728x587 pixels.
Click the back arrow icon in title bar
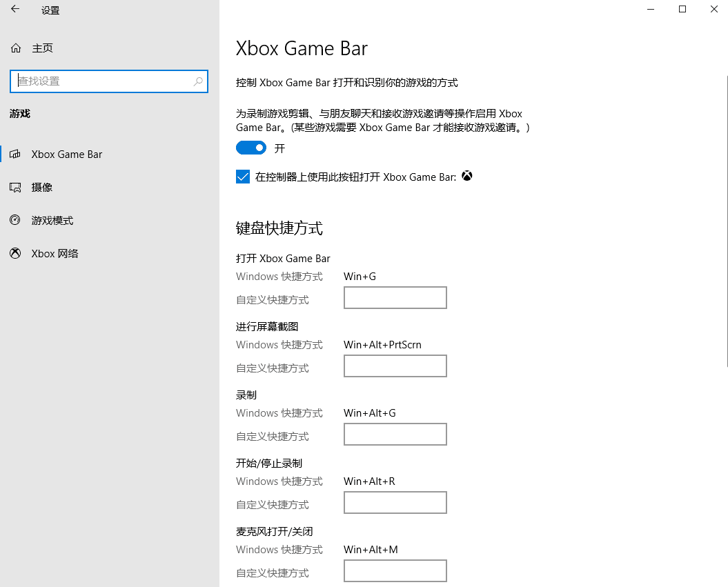15,10
